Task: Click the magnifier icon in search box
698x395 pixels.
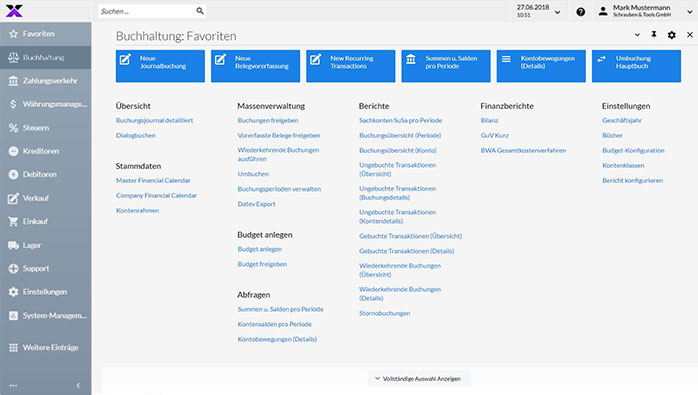Action: (200, 11)
